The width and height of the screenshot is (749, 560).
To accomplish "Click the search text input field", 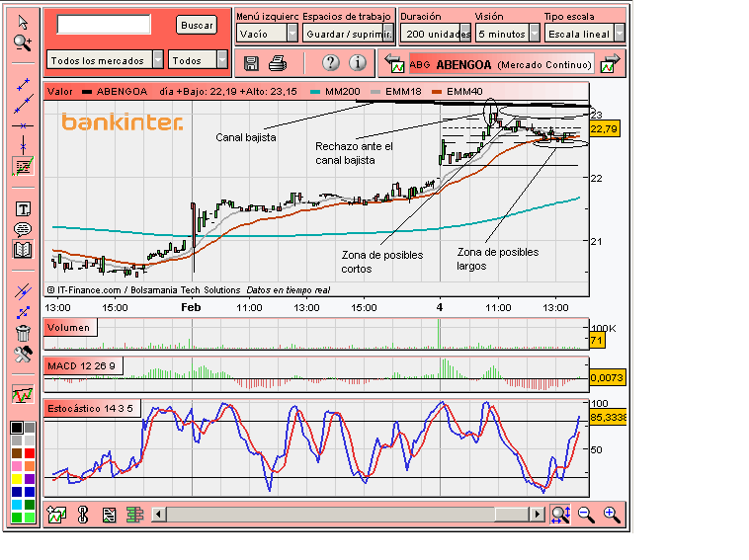I will coord(104,25).
